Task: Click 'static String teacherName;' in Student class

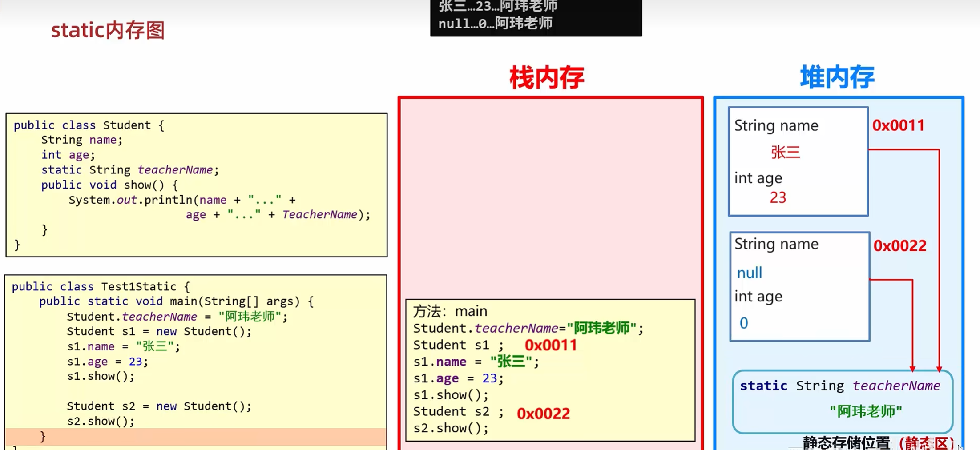Action: pyautogui.click(x=130, y=170)
